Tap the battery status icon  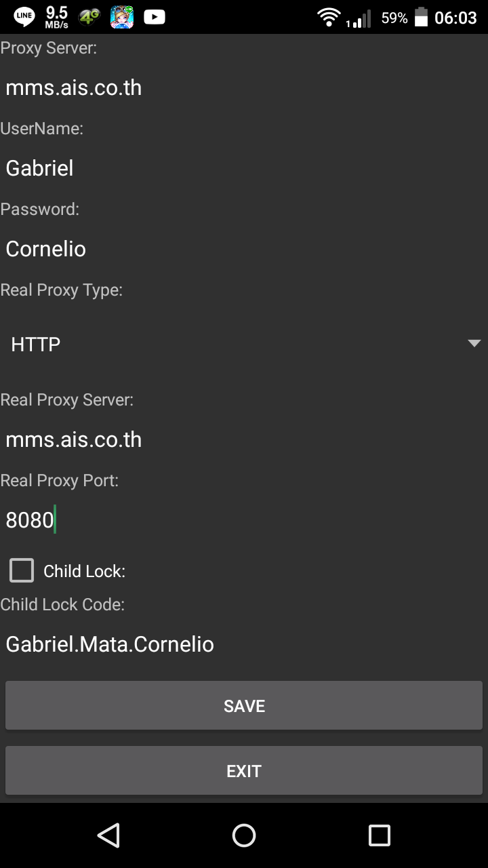421,18
